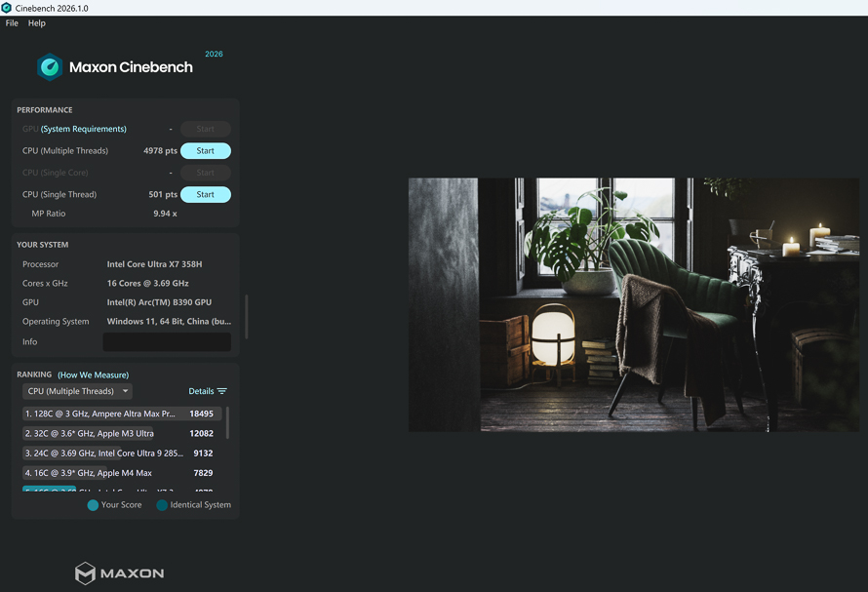Select the Intel Core Ultra 9 285 ranking row

click(122, 453)
